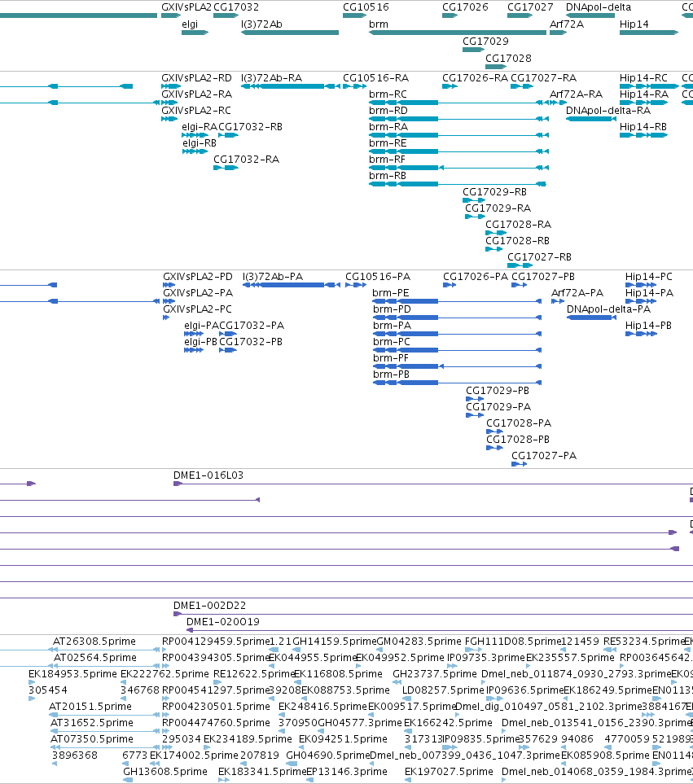Choose the DNApol-delta gene feature

(x=590, y=15)
